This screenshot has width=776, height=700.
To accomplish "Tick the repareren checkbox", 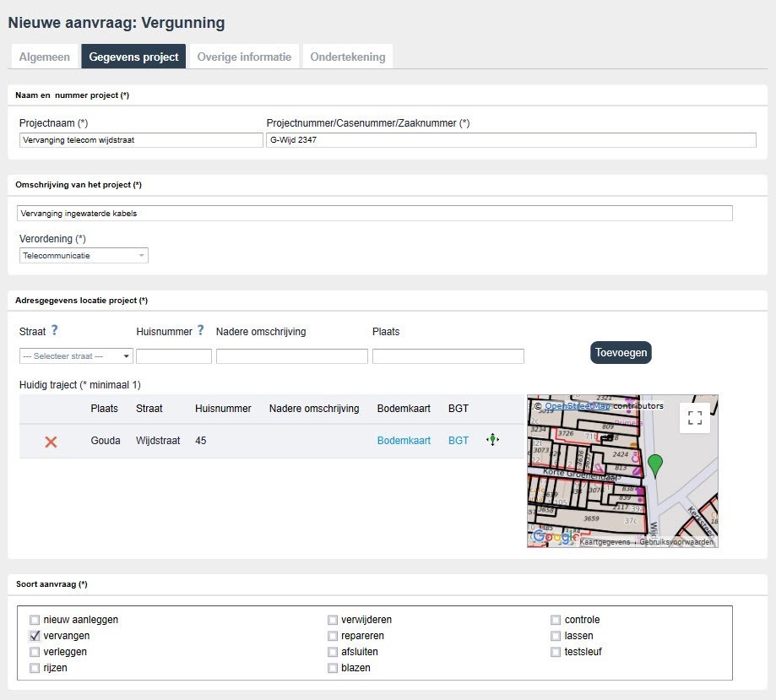I will pyautogui.click(x=333, y=636).
